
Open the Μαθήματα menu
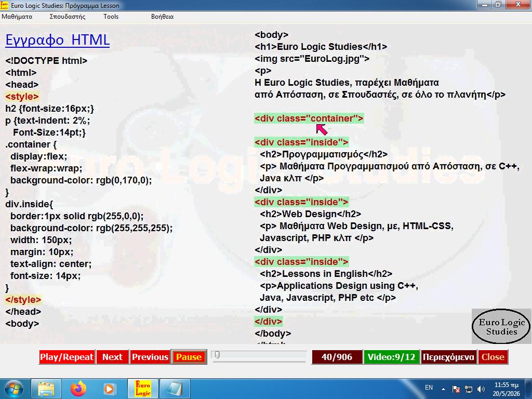click(17, 16)
